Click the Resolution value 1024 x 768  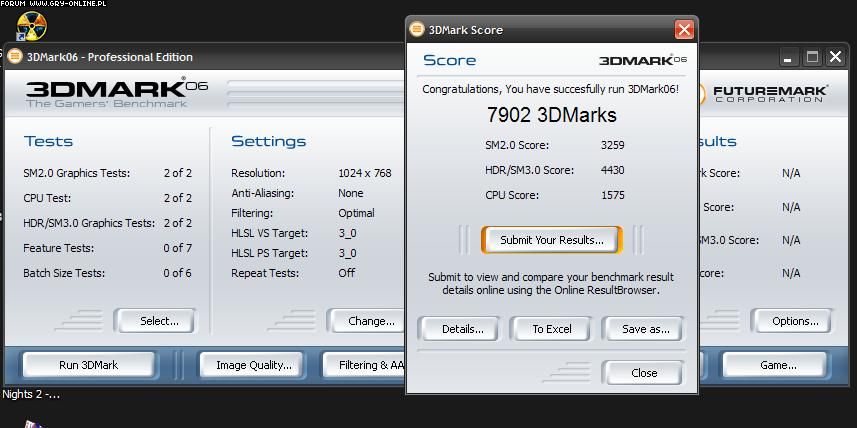tap(365, 173)
